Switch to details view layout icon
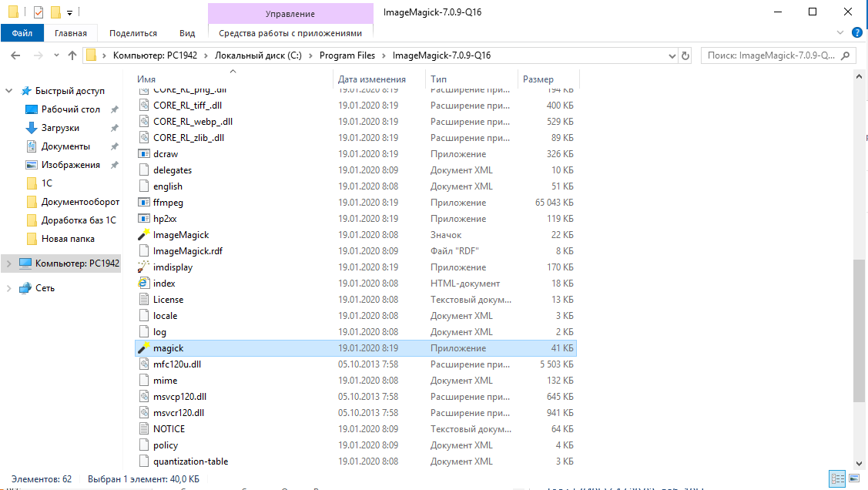 click(x=837, y=478)
